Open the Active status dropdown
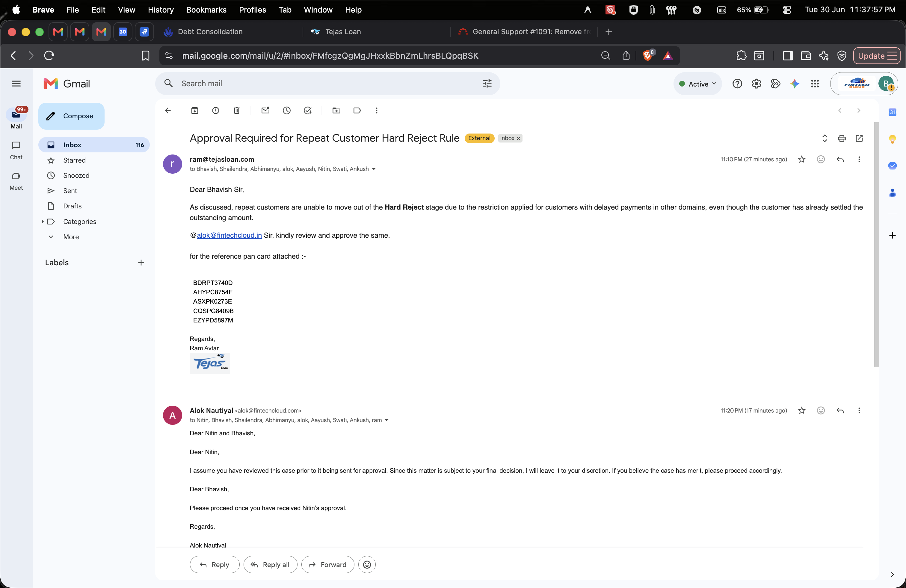906x588 pixels. pyautogui.click(x=697, y=84)
